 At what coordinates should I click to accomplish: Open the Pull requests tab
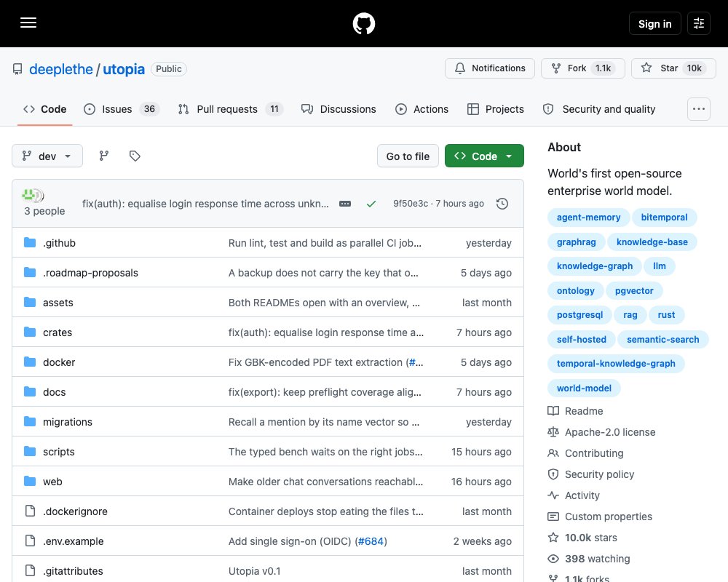point(230,109)
